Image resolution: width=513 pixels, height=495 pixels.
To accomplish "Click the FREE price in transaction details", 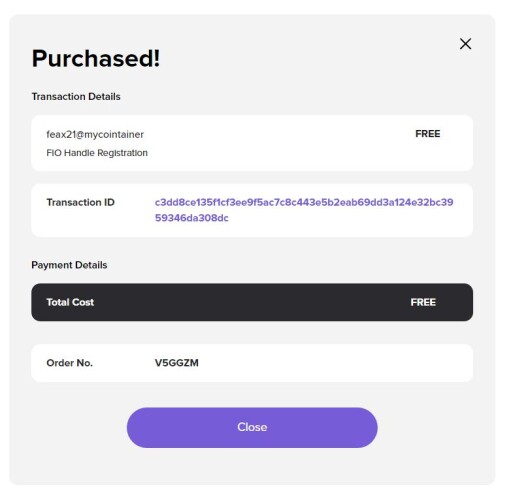I will point(428,134).
